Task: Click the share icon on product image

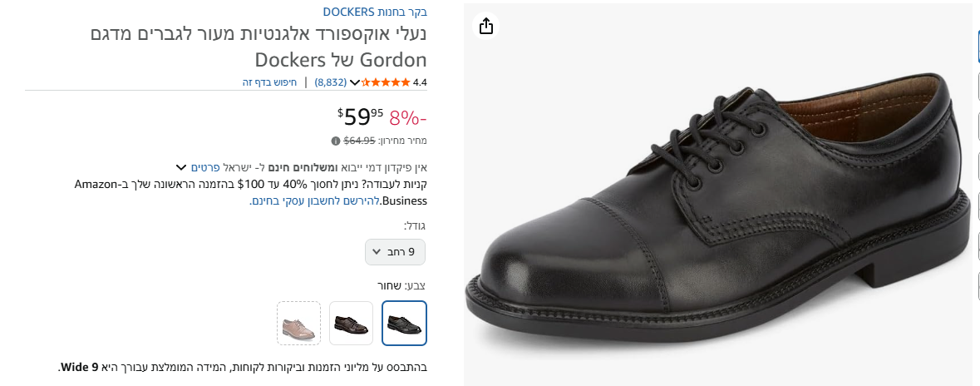Action: tap(486, 26)
